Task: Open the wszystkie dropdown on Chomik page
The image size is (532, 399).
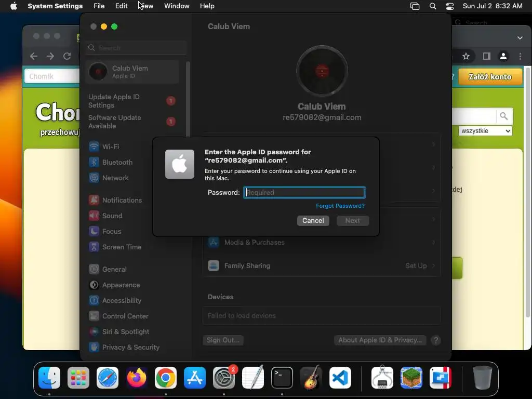Action: click(x=485, y=131)
